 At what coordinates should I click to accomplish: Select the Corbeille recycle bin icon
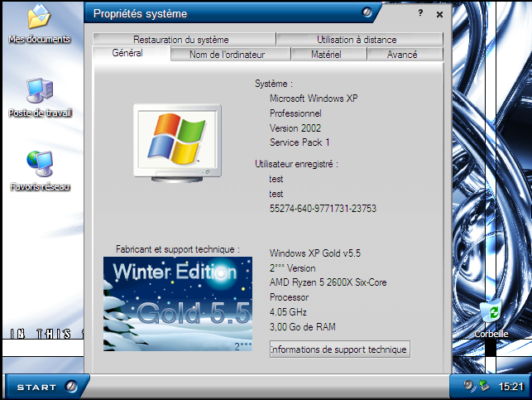click(x=491, y=319)
